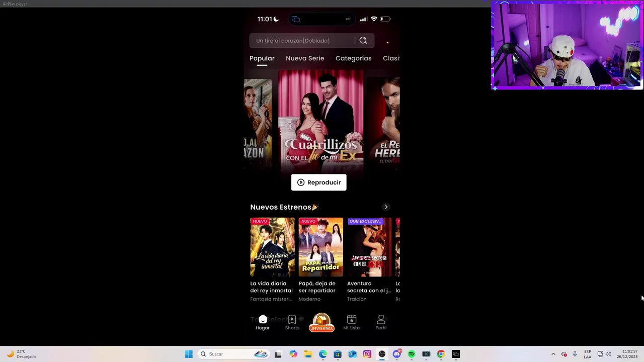Open Outlook from the taskbar
This screenshot has width=644, height=362.
[352, 354]
